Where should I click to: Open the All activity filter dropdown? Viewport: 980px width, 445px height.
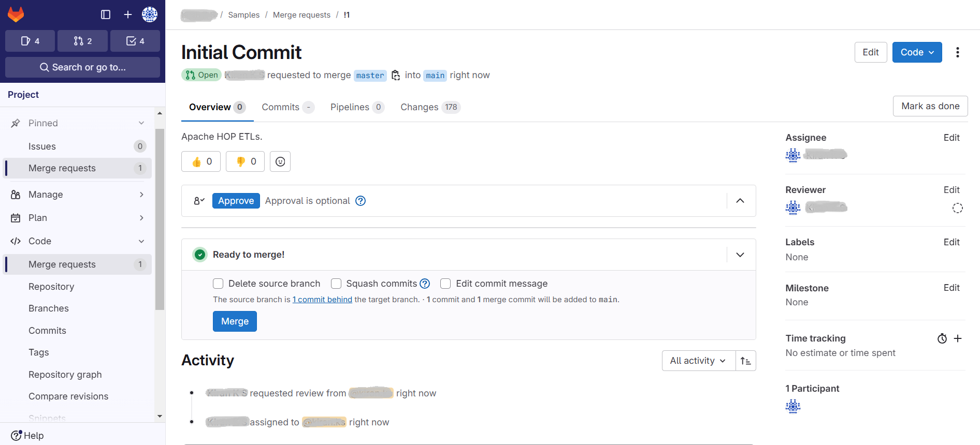(x=698, y=361)
